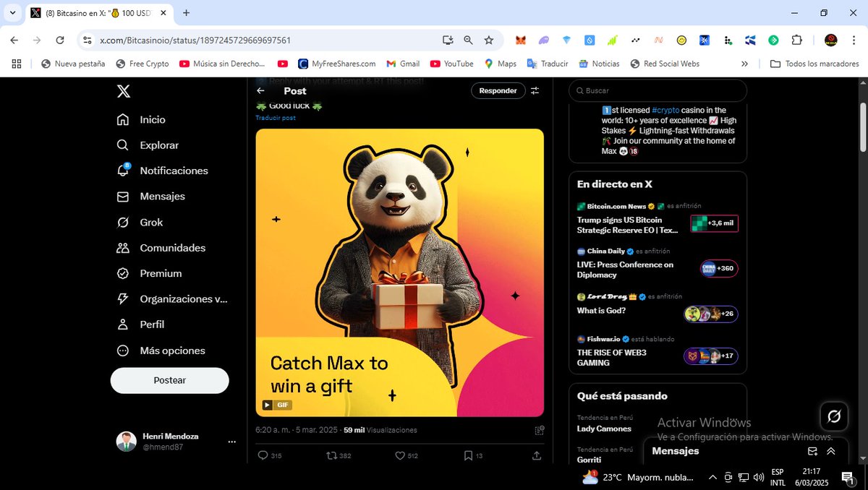Click the 59 mil Visualizaciones text
The image size is (868, 490).
380,430
